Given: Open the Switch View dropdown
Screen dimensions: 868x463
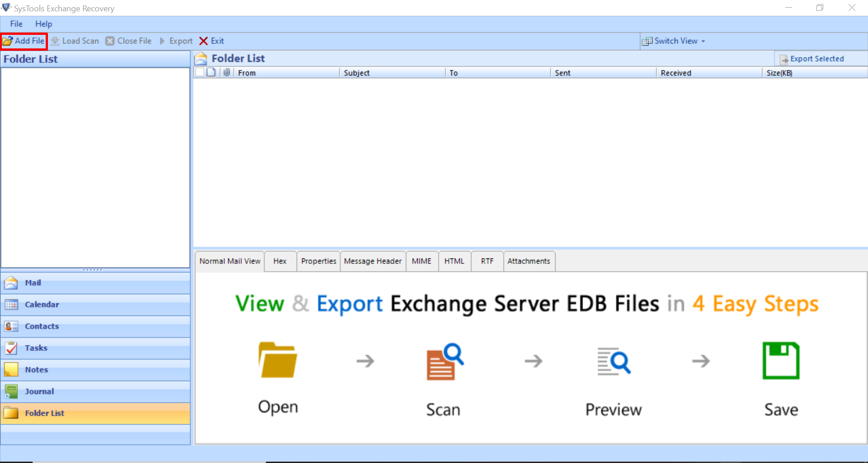Looking at the screenshot, I should (675, 41).
